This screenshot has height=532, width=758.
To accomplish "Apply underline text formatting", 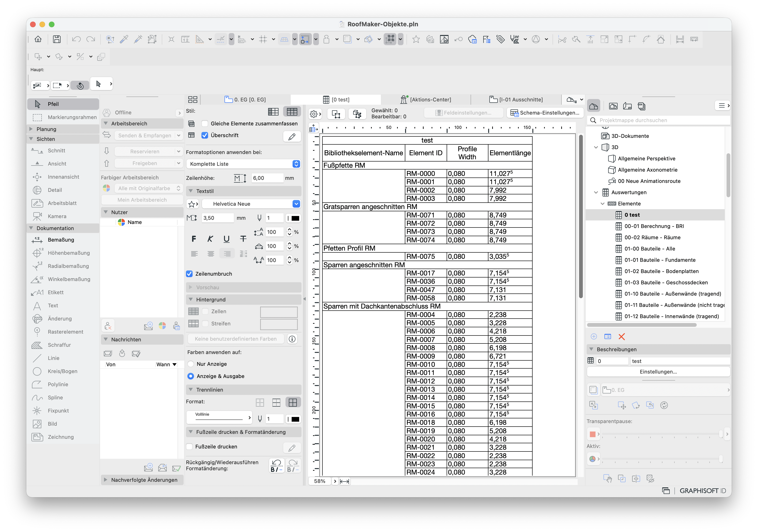I will pos(226,239).
